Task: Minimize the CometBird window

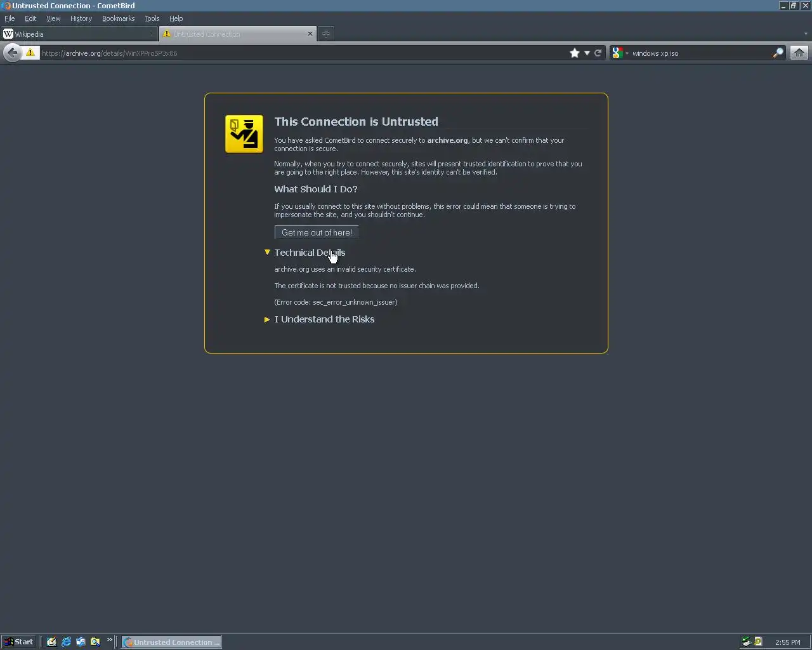Action: [x=783, y=6]
